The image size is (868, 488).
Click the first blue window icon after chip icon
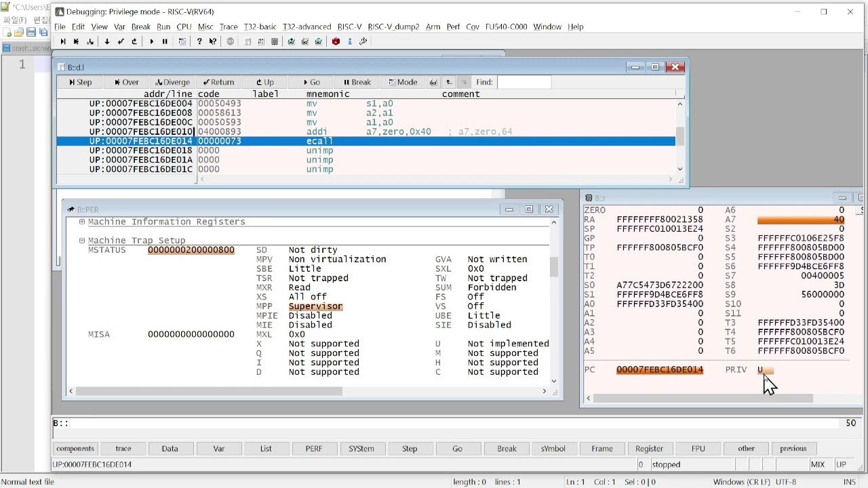[x=291, y=41]
